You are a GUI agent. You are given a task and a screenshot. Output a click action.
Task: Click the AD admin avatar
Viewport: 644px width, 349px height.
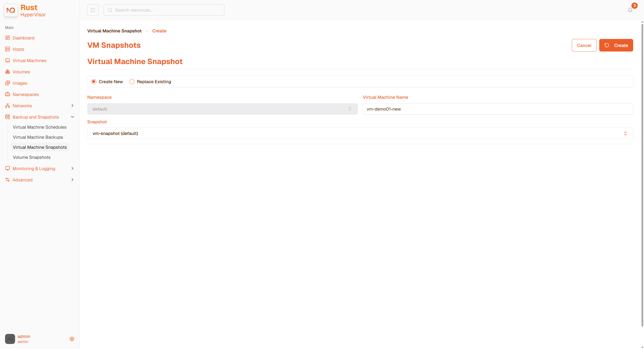click(10, 339)
